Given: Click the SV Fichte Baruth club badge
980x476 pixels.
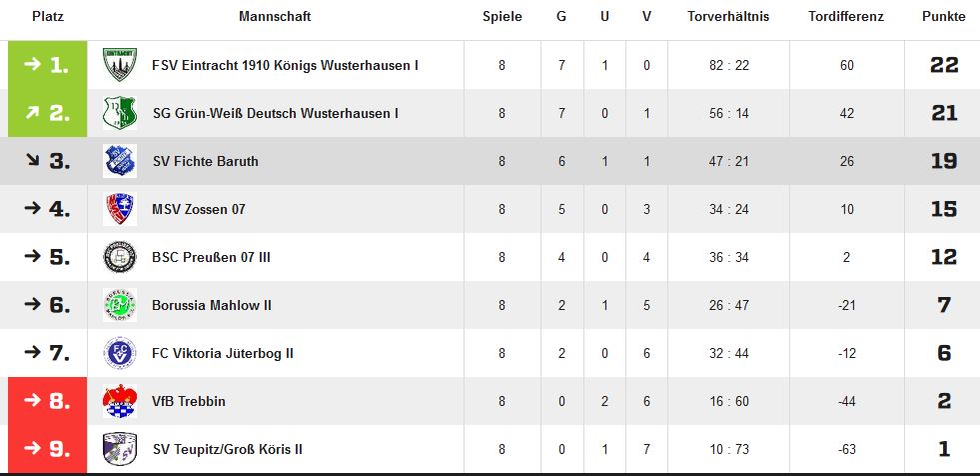Looking at the screenshot, I should [x=120, y=161].
